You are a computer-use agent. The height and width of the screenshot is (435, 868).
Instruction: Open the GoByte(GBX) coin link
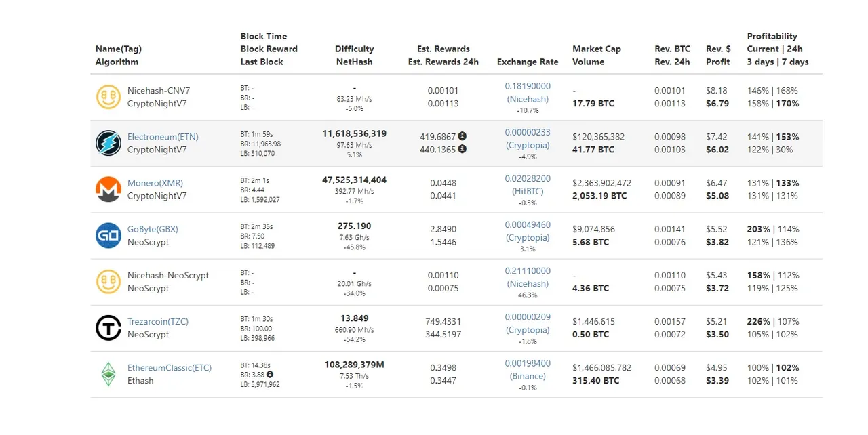click(x=153, y=229)
